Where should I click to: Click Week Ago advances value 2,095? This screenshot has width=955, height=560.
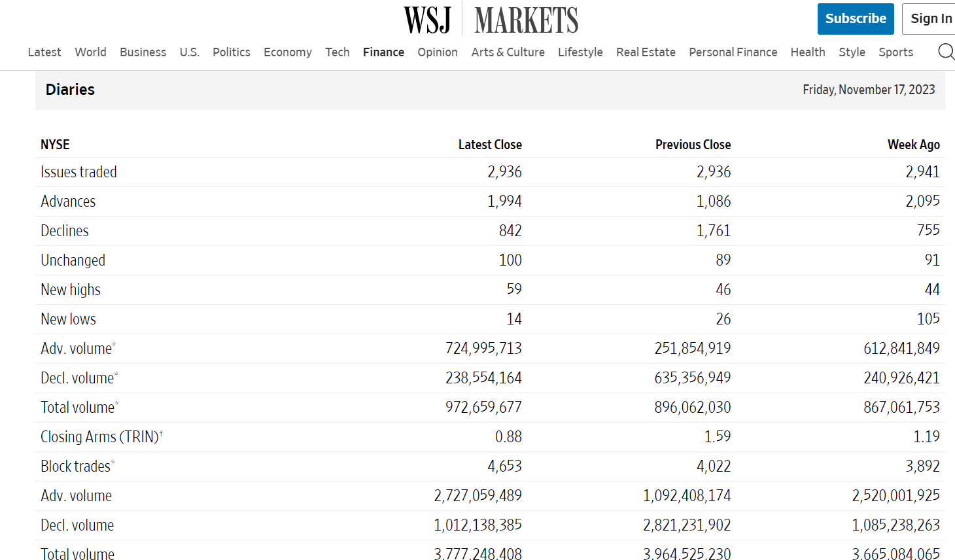922,201
